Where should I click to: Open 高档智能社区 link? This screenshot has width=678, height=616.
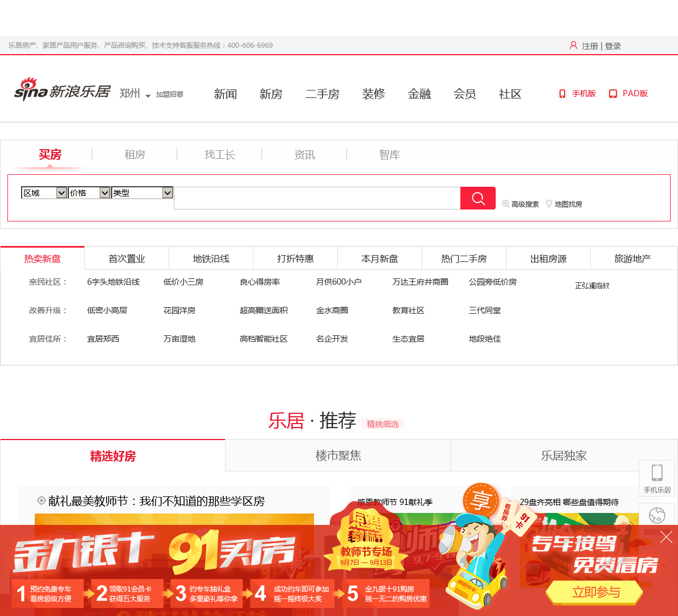tap(264, 339)
